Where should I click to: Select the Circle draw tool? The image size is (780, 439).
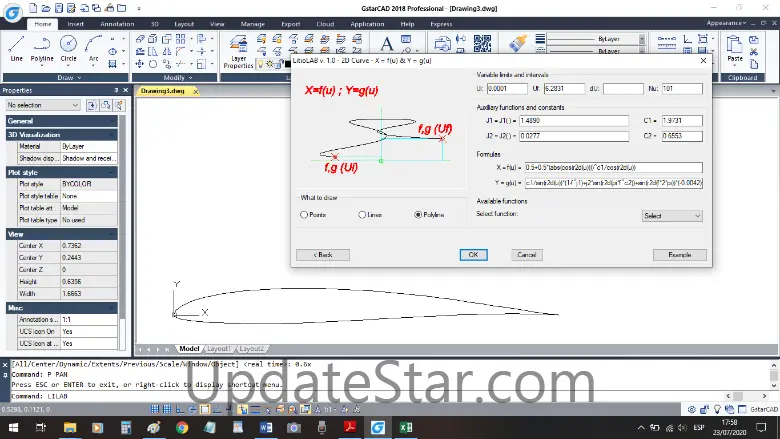[x=68, y=49]
